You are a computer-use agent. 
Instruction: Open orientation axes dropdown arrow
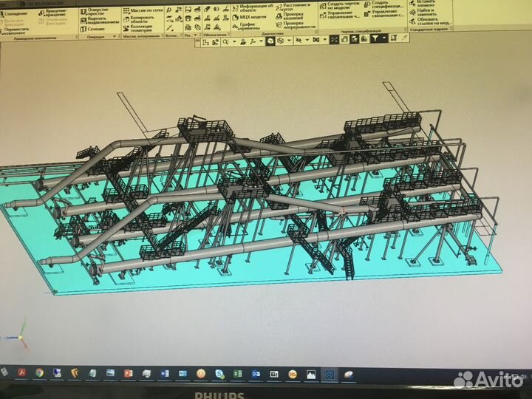pyautogui.click(x=261, y=41)
